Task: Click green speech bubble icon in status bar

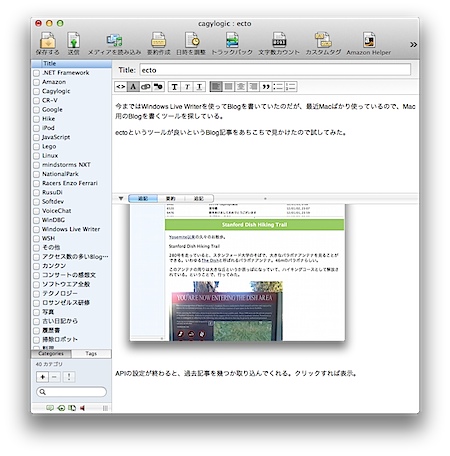Action: (50, 408)
